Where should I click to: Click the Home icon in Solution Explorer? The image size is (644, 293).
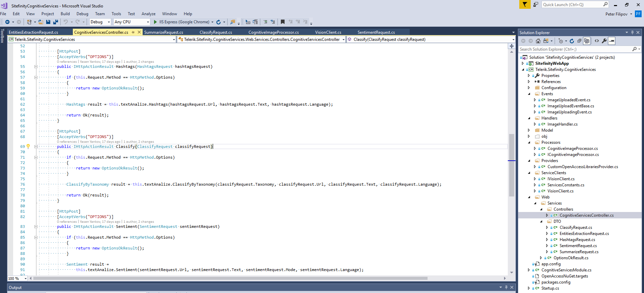(x=538, y=41)
